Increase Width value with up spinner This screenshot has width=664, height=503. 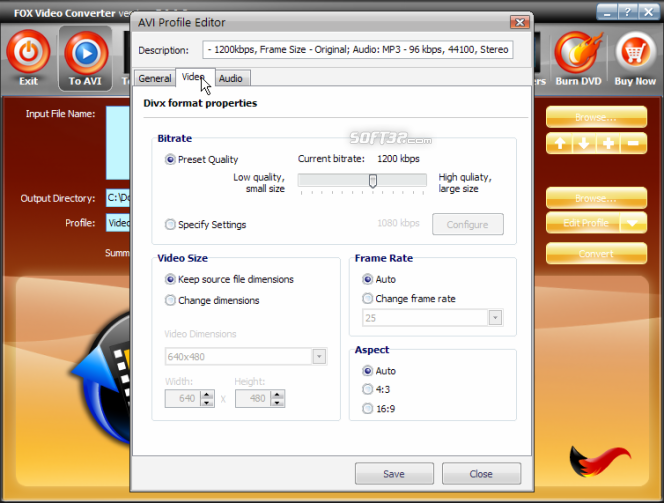(x=207, y=395)
